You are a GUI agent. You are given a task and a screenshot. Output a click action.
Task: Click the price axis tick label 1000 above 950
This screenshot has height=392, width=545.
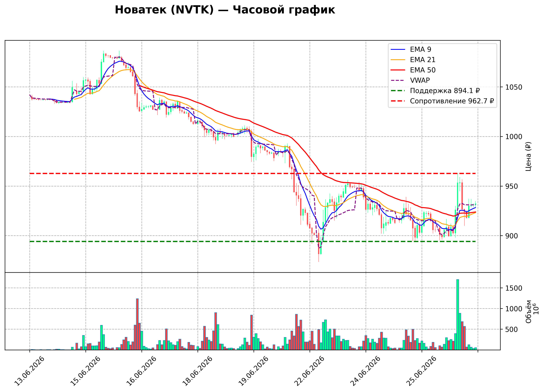pos(514,136)
